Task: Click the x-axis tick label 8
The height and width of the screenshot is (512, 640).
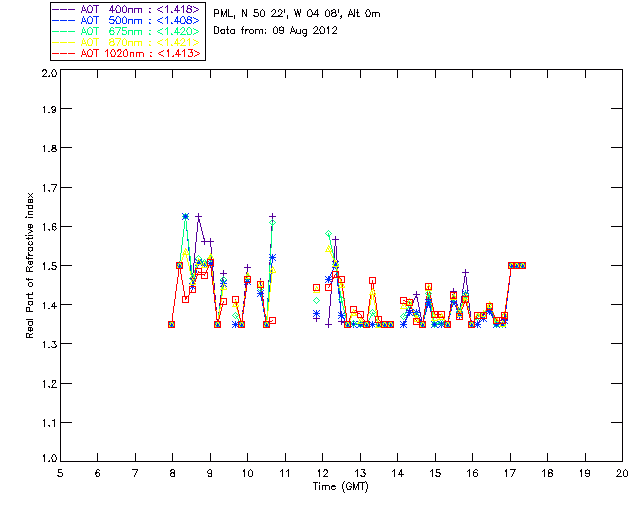Action: pyautogui.click(x=173, y=473)
